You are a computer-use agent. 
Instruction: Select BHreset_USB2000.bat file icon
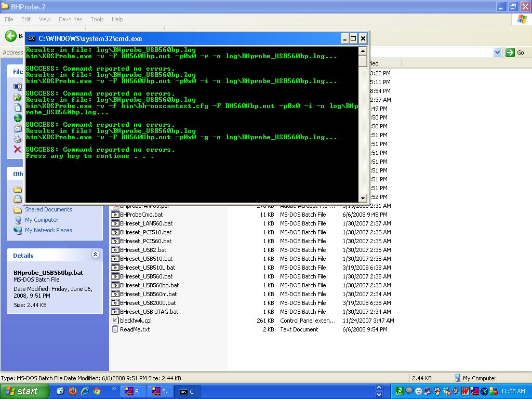coord(115,303)
